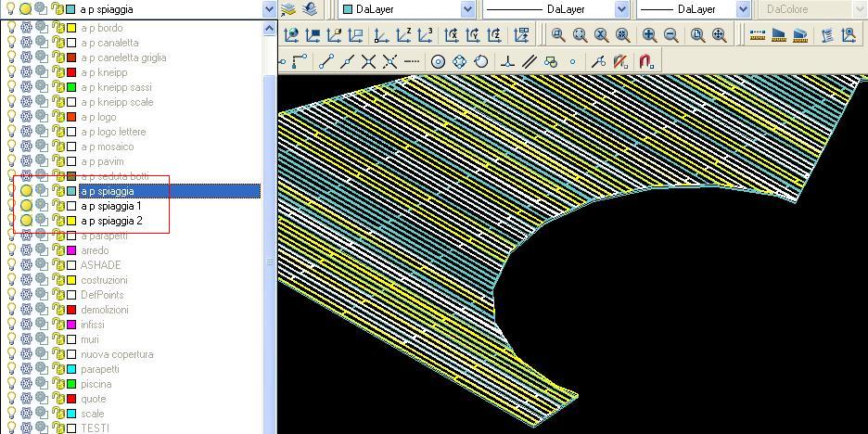Turn off the 'a p spiaggia 1' layer bulb

[11, 206]
